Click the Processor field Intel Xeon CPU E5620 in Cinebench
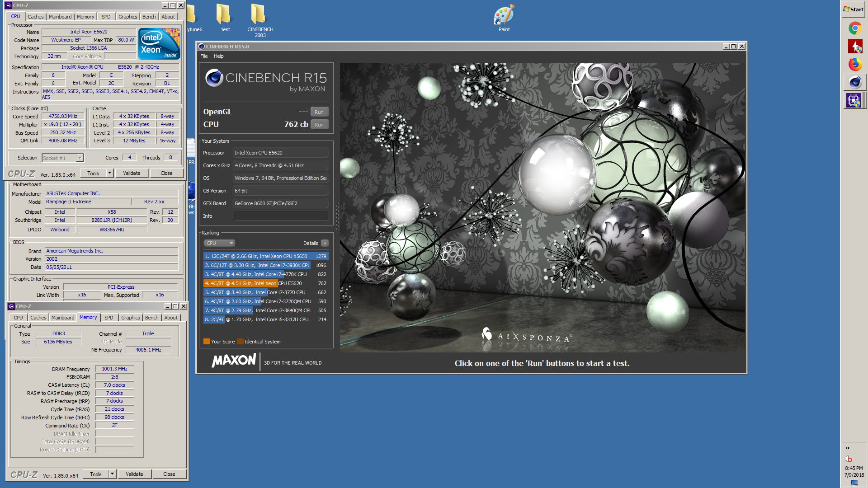This screenshot has height=488, width=868. point(281,153)
